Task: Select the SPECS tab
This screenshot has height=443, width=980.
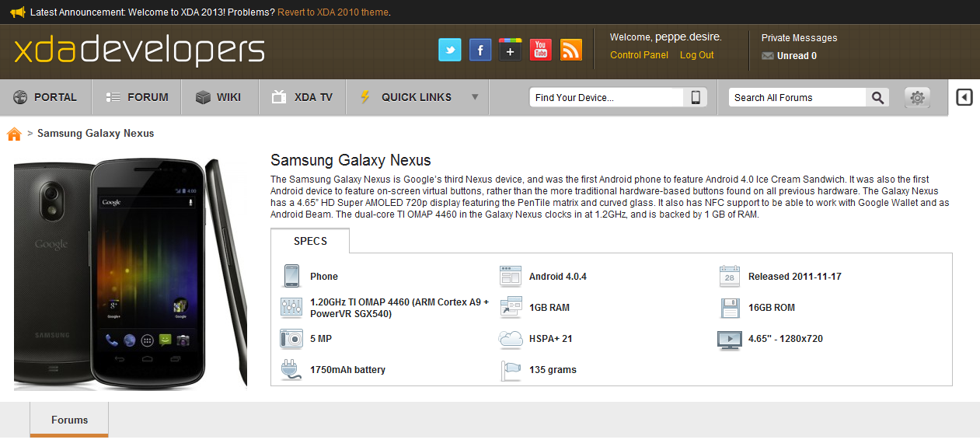Action: [x=310, y=241]
